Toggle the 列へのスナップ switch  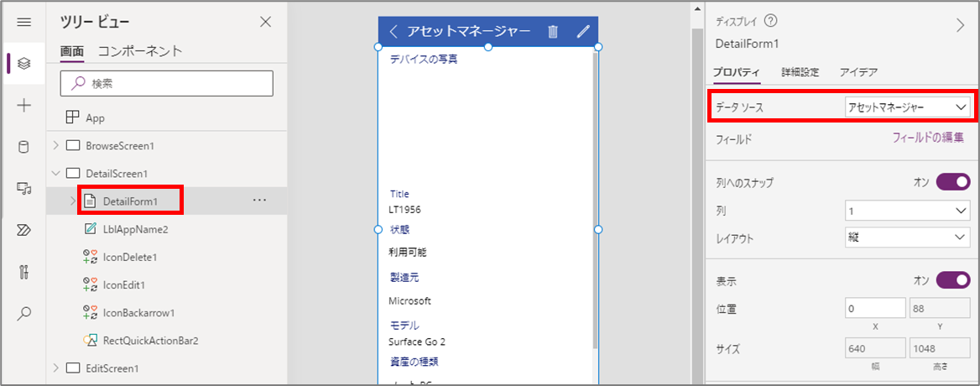(x=952, y=183)
